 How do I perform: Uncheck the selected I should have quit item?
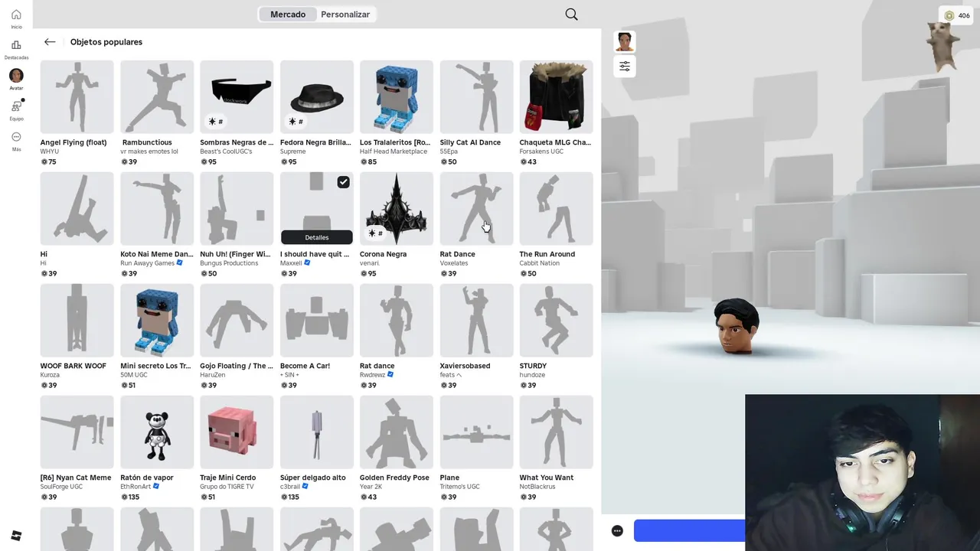tap(343, 182)
